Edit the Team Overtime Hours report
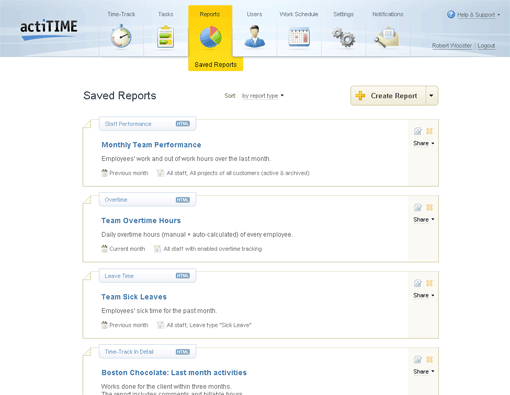 tap(418, 207)
